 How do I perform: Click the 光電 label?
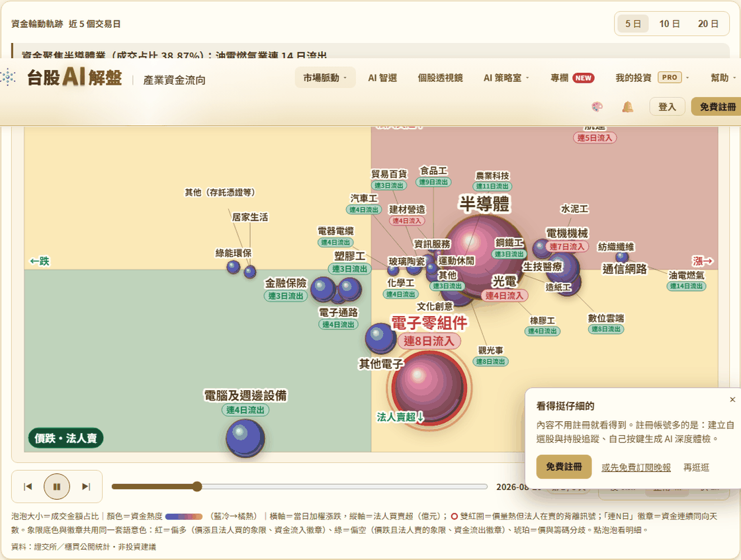504,282
